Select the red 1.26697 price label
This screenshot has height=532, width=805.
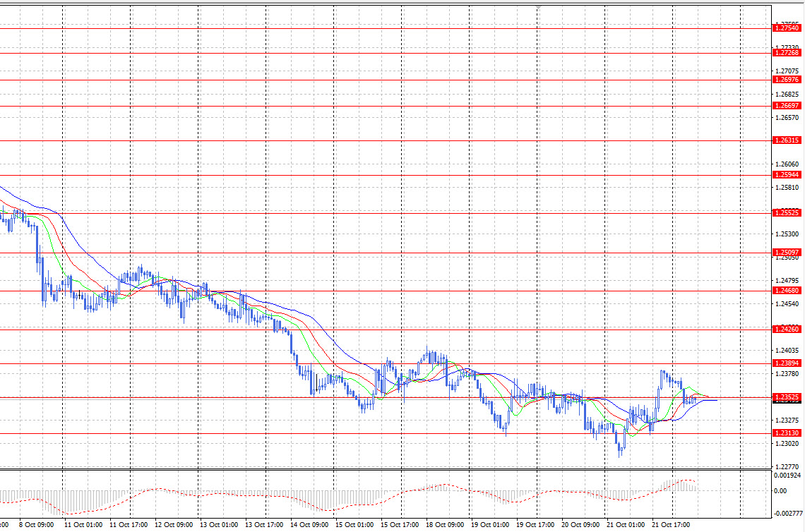787,106
